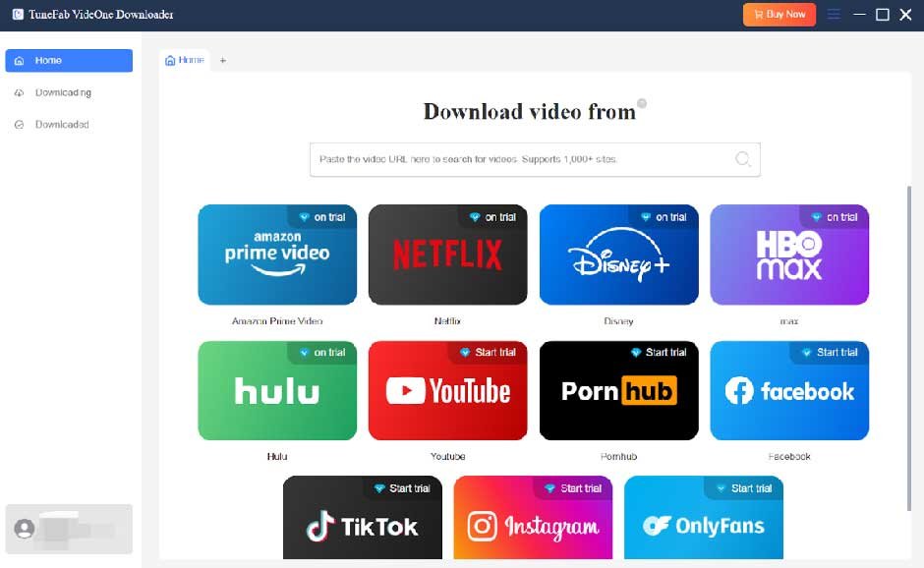Open the Pornhub service tile
924x568 pixels.
618,390
